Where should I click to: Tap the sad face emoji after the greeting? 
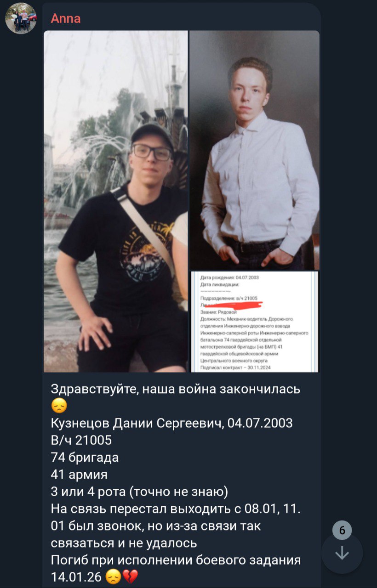[x=59, y=406]
